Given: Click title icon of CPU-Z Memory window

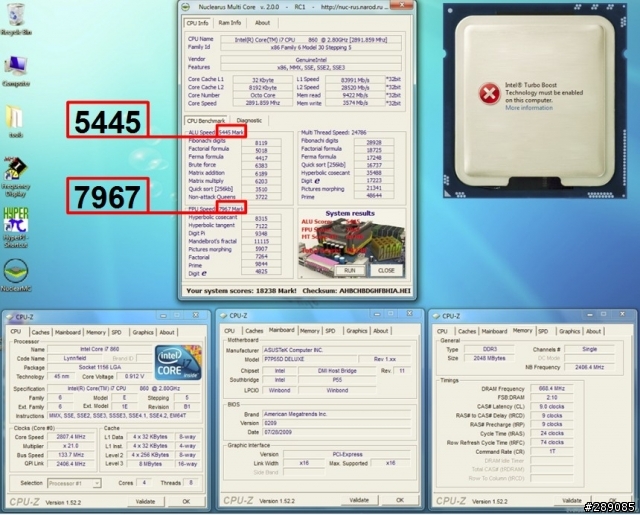Looking at the screenshot, I should click(436, 316).
